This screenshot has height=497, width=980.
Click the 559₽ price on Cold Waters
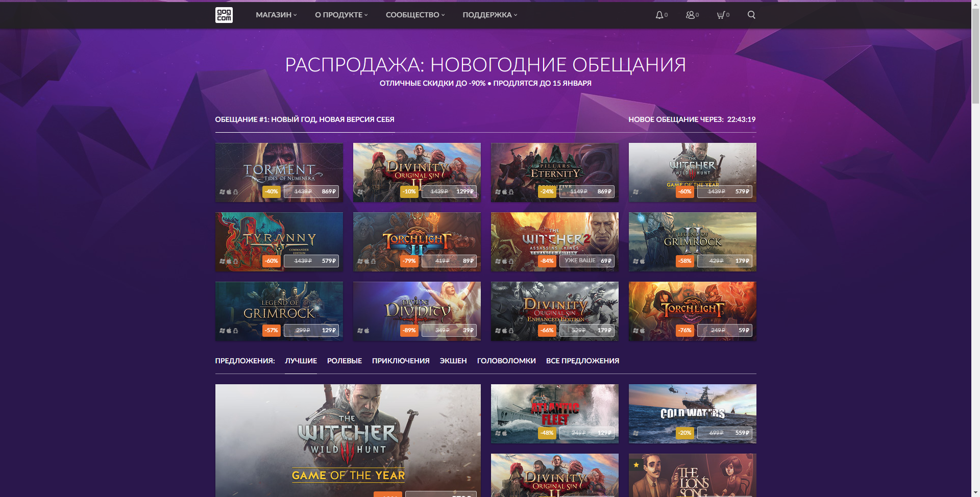[x=742, y=433]
